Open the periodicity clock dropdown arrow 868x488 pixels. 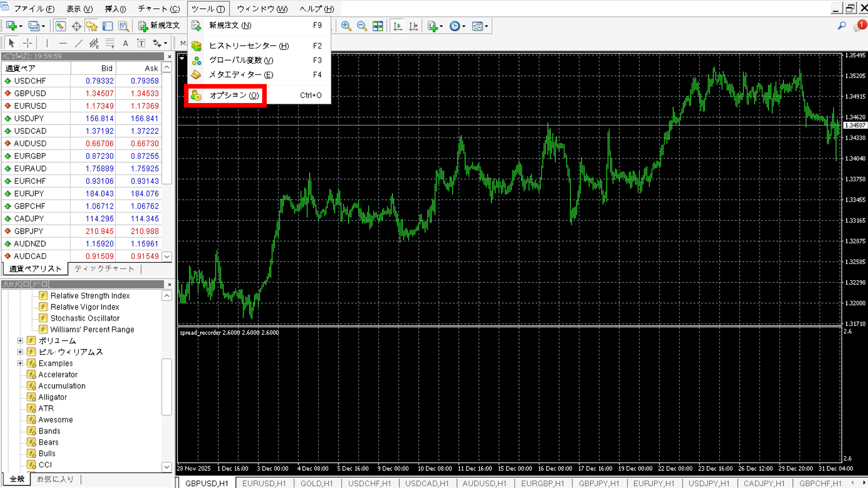coord(464,26)
